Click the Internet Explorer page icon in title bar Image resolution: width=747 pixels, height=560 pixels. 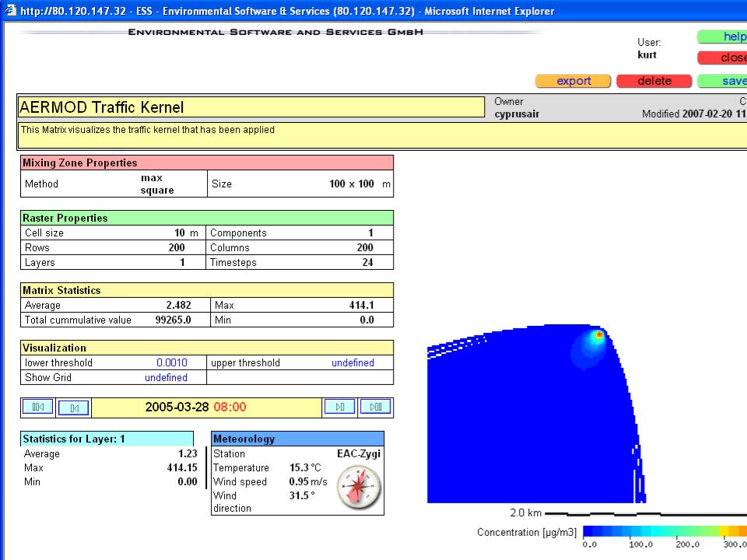[x=10, y=10]
